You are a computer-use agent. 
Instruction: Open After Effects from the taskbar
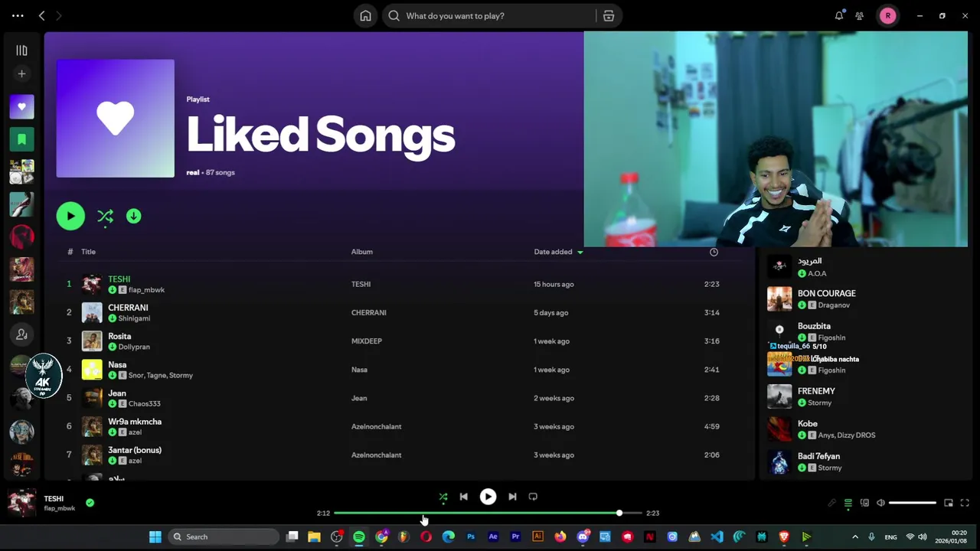(493, 536)
